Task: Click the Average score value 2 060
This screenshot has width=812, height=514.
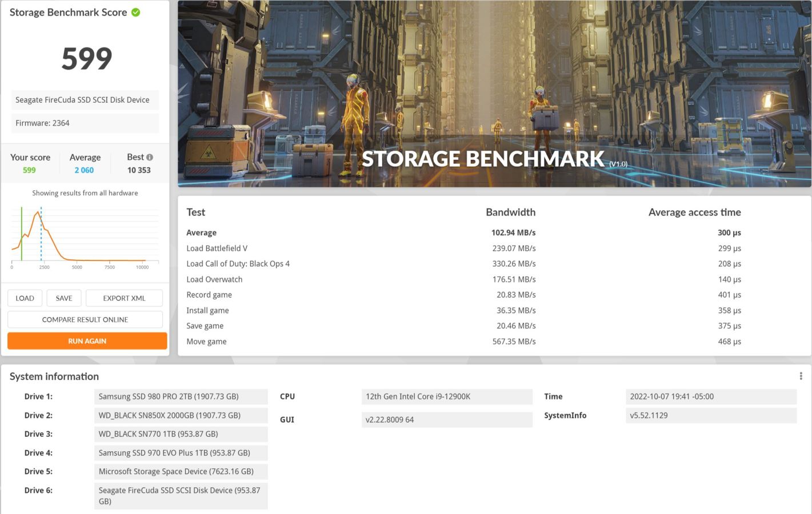Action: (x=84, y=170)
